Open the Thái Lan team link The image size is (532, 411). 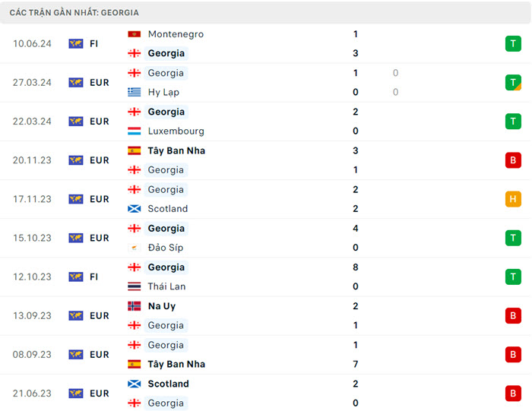(166, 286)
